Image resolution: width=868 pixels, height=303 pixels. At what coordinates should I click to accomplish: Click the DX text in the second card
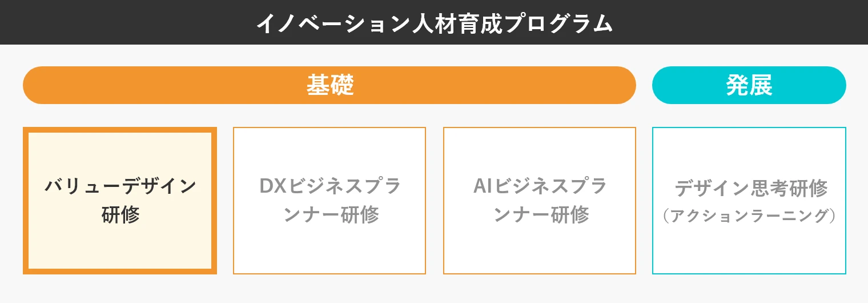273,186
